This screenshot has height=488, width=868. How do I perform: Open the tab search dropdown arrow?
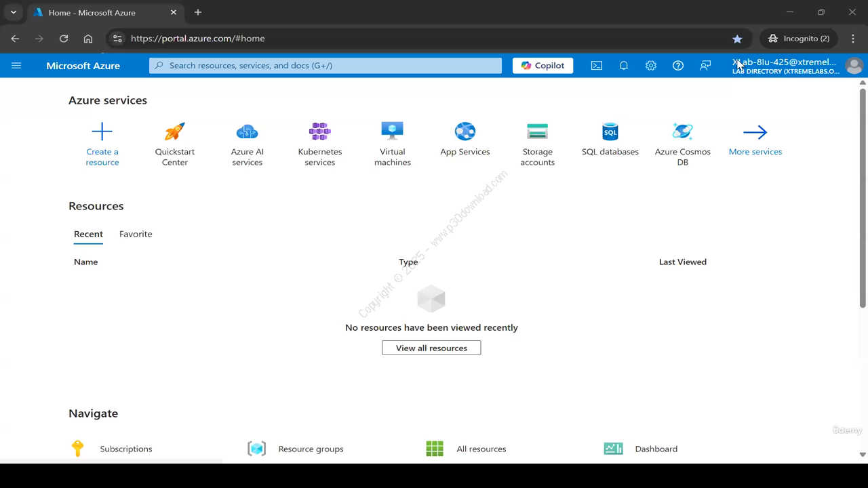pyautogui.click(x=14, y=12)
